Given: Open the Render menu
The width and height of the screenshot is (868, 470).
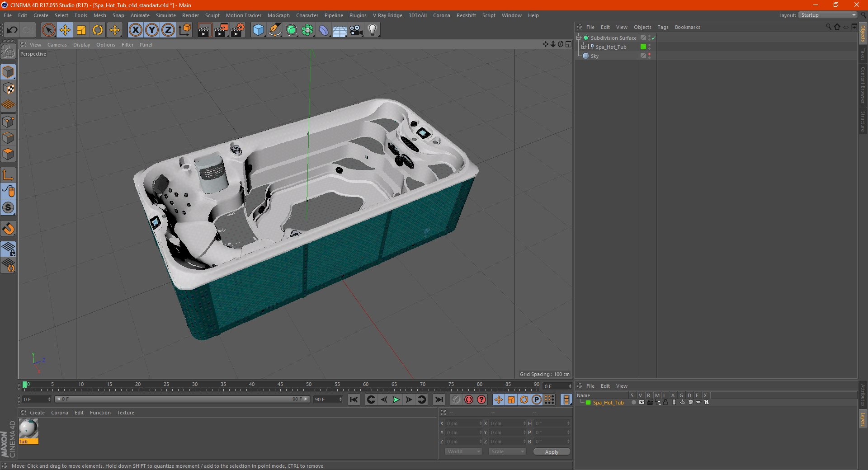Looking at the screenshot, I should (190, 15).
